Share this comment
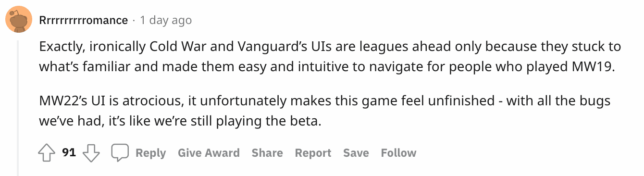 (x=267, y=153)
